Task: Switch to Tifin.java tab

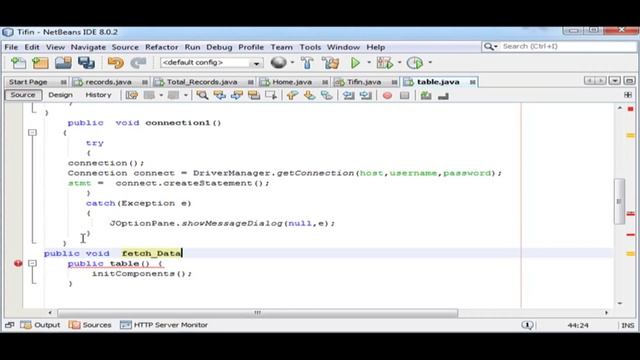Action: (x=364, y=82)
